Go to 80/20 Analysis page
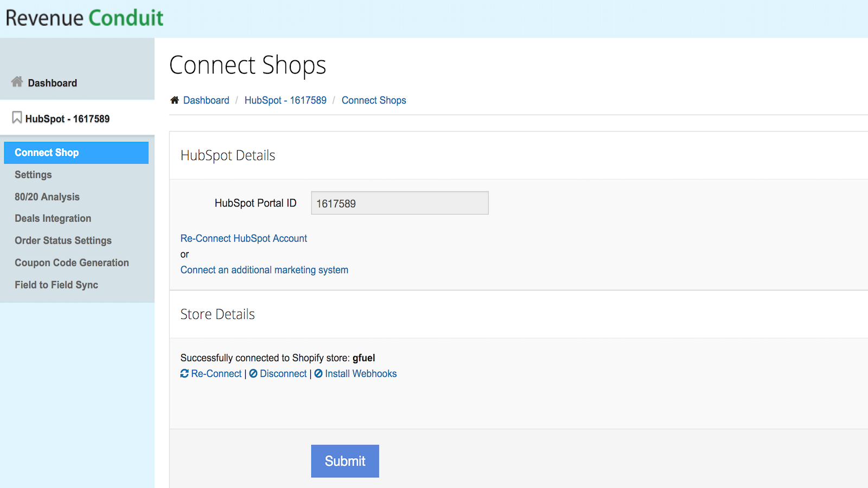Image resolution: width=868 pixels, height=488 pixels. (x=47, y=197)
